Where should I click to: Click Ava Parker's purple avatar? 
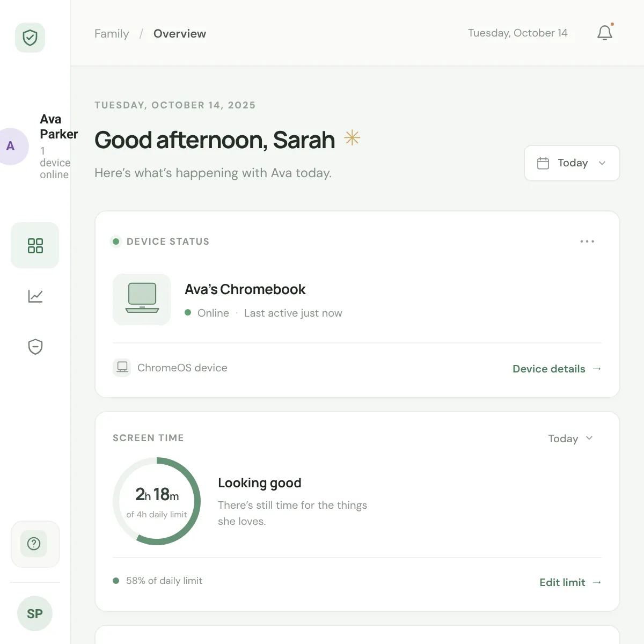click(10, 146)
